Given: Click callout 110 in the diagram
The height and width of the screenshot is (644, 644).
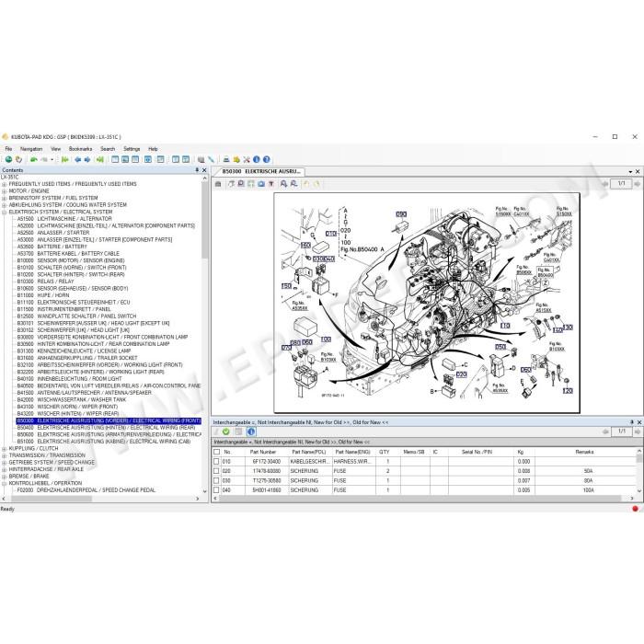Looking at the screenshot, I should click(x=505, y=326).
